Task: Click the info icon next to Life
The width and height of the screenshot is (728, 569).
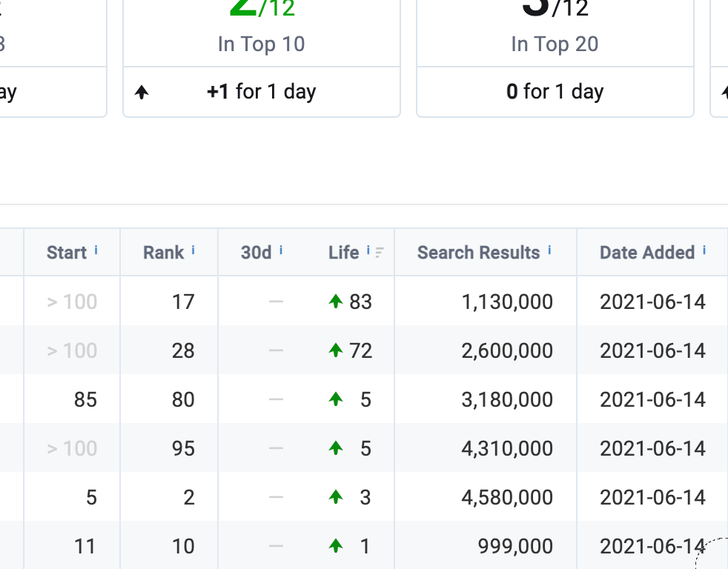Action: [x=368, y=250]
